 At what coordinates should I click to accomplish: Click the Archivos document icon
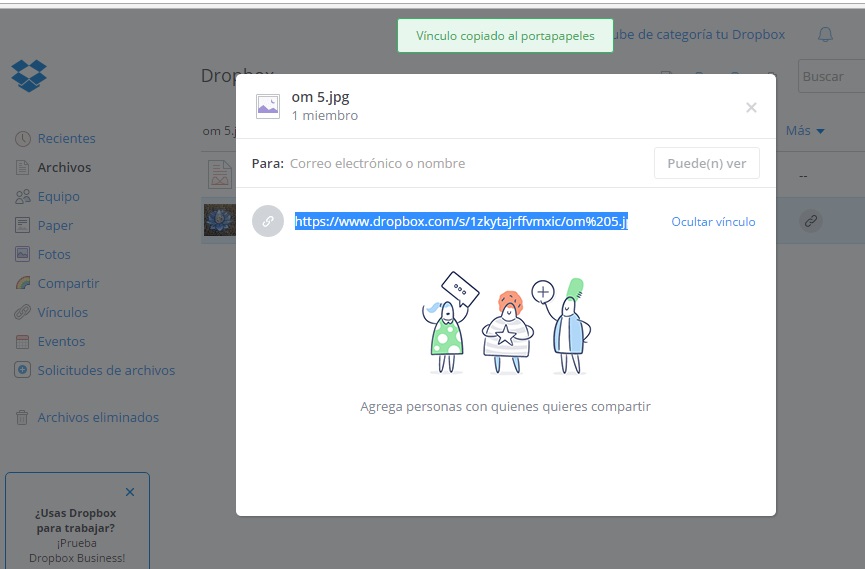pos(23,167)
